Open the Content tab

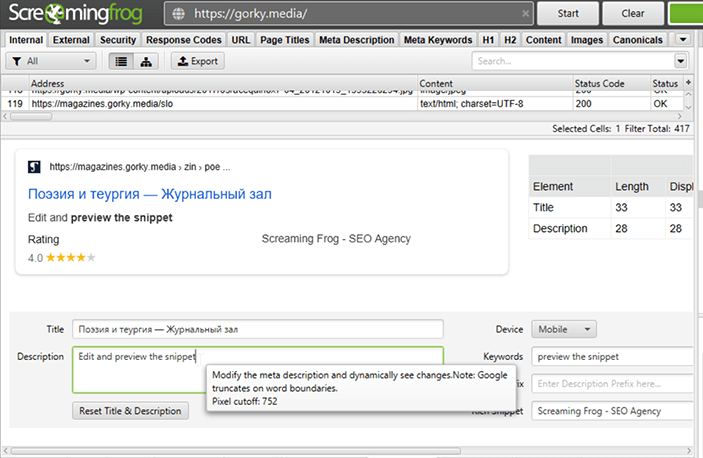(x=543, y=40)
